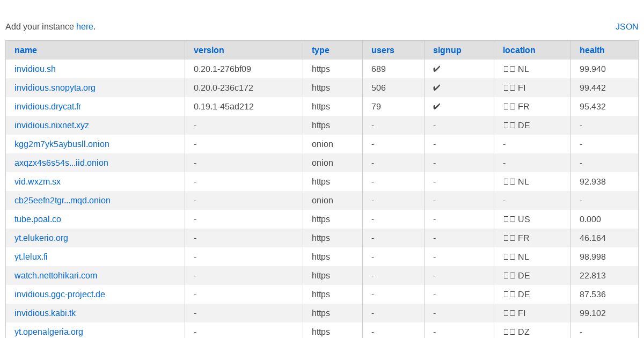This screenshot has height=338, width=644.
Task: Click the NL location of invidiou.sh
Action: point(516,69)
